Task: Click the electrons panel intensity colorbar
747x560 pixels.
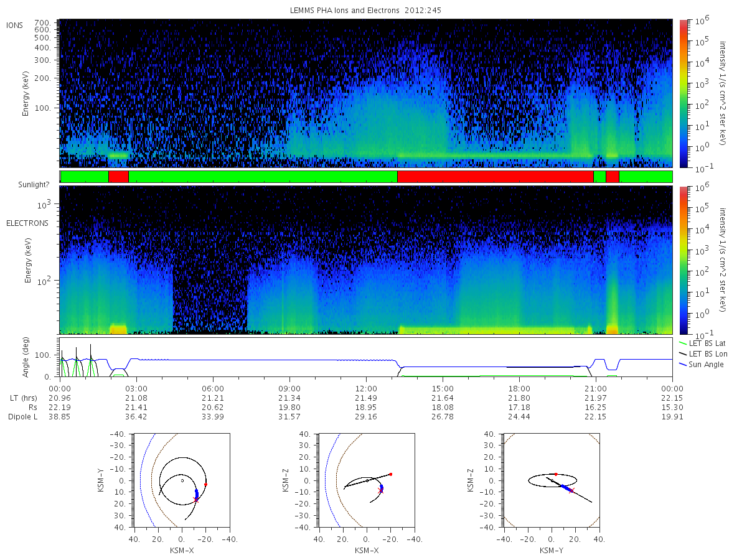Action: [x=683, y=259]
